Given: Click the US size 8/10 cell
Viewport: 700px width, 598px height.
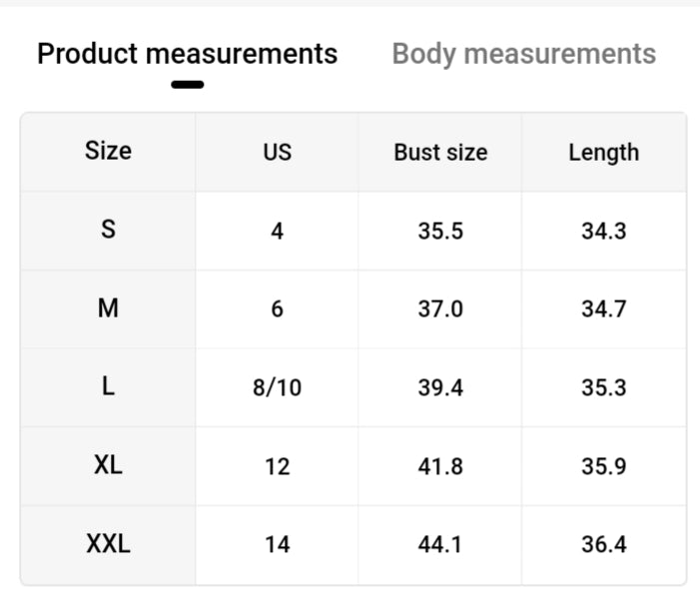Looking at the screenshot, I should 277,387.
